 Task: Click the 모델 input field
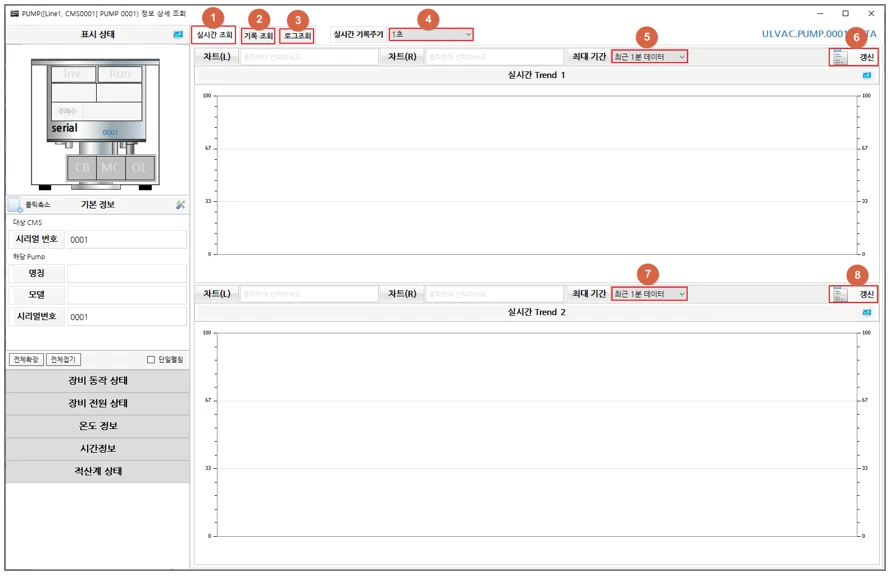127,295
